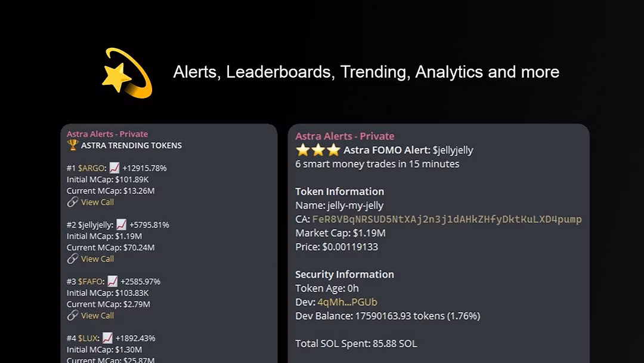Image resolution: width=644 pixels, height=363 pixels.
Task: Click the three gold stars before Astra FOMO Alert
Action: (x=318, y=150)
